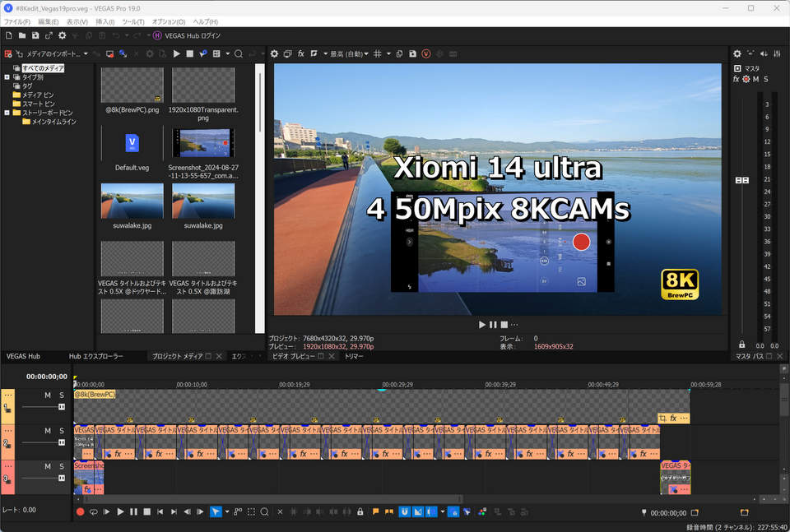Click the Lock envelopes padlock icon

point(360,511)
